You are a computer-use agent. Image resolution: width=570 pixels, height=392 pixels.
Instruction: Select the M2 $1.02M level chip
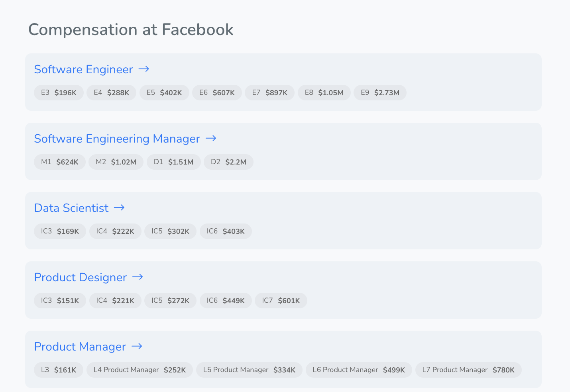point(116,162)
